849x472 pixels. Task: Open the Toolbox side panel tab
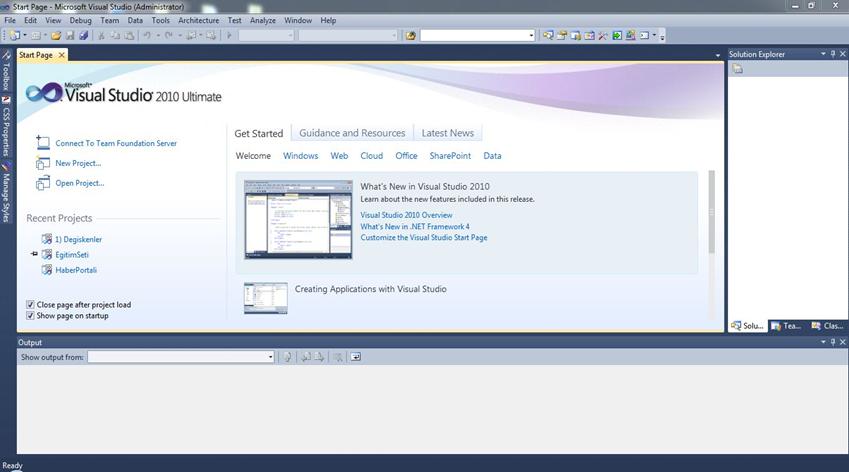tap(6, 71)
